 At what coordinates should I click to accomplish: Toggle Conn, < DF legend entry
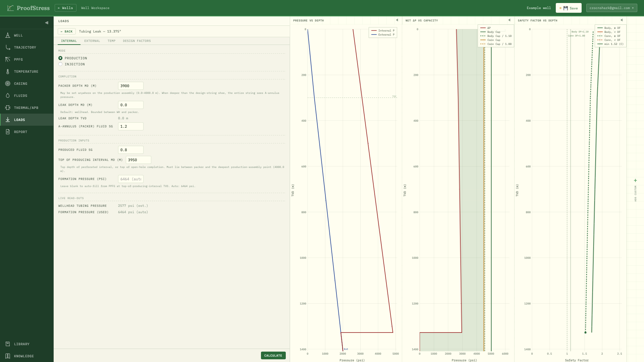[609, 40]
